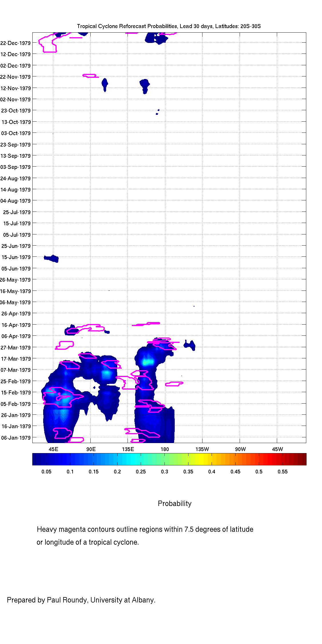This screenshot has height=644, width=322.
Task: Click the 45W longitude label
Action: [277, 449]
